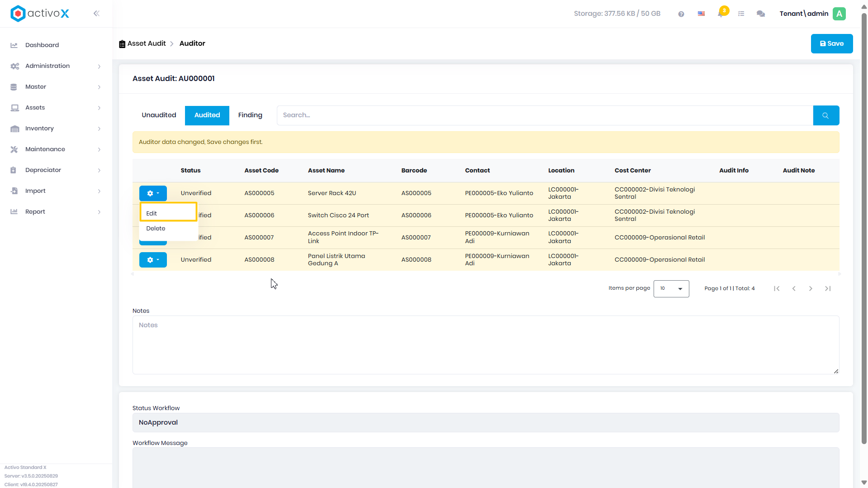Open the help question mark icon
The width and height of the screenshot is (868, 488).
[x=681, y=14]
